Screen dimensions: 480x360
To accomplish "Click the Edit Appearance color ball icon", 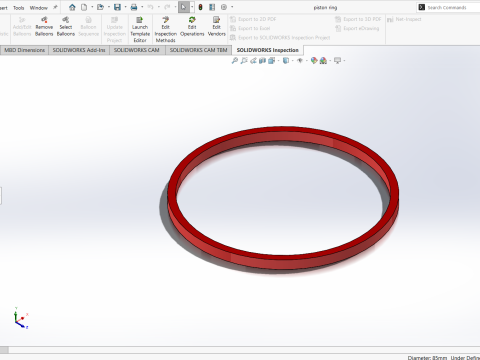I will pos(314,61).
